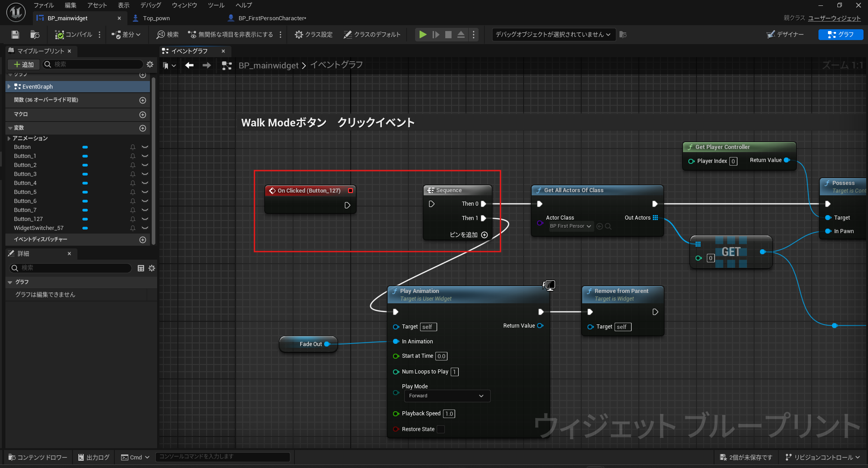Click the save floppy disk icon
Screen dimensions: 868x468
point(15,35)
